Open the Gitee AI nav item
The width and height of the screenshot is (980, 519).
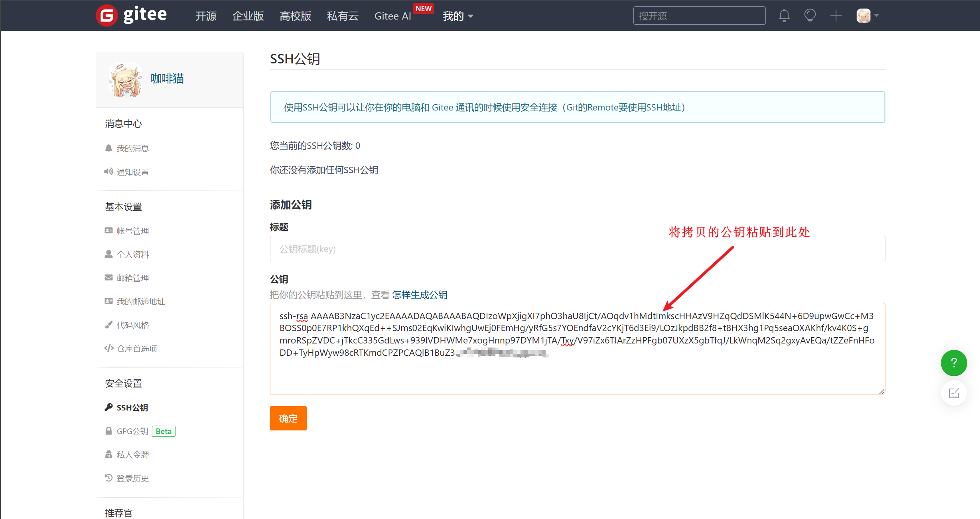click(392, 16)
